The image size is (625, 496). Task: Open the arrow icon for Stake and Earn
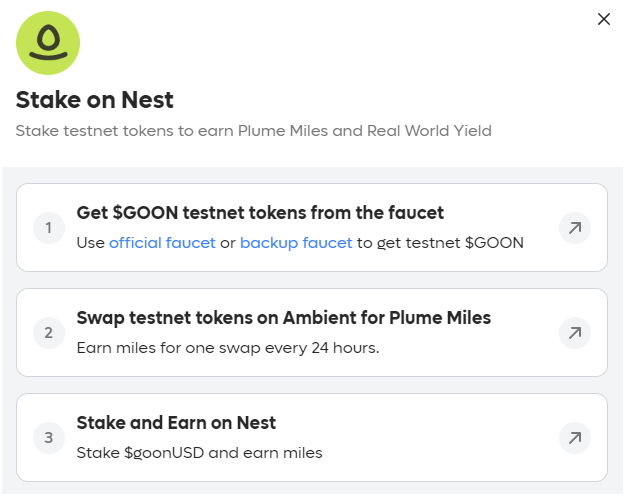click(574, 437)
